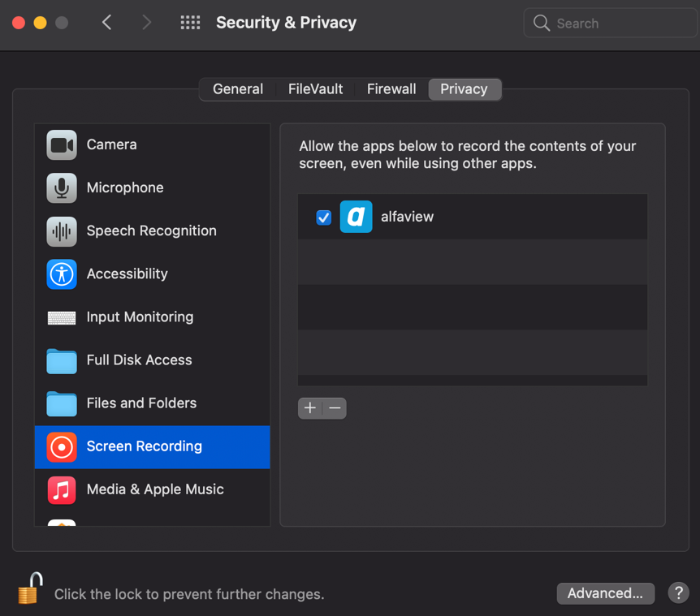Switch to the Firewall tab

(391, 88)
